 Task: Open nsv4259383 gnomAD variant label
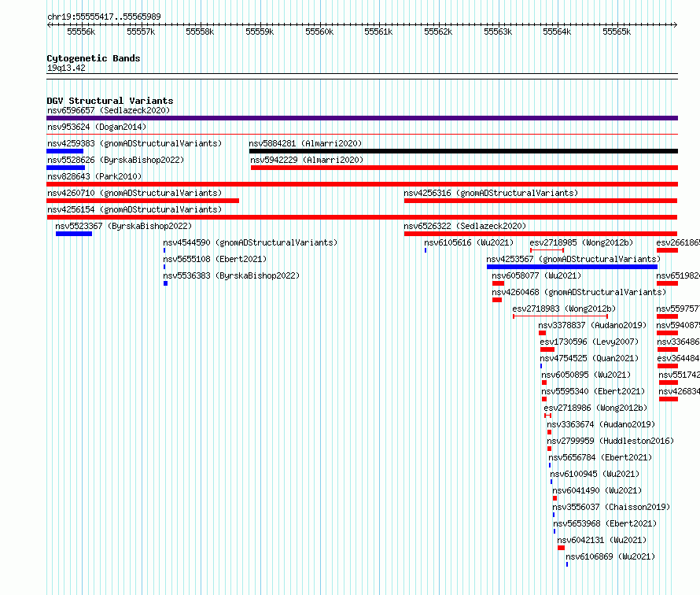pyautogui.click(x=134, y=143)
